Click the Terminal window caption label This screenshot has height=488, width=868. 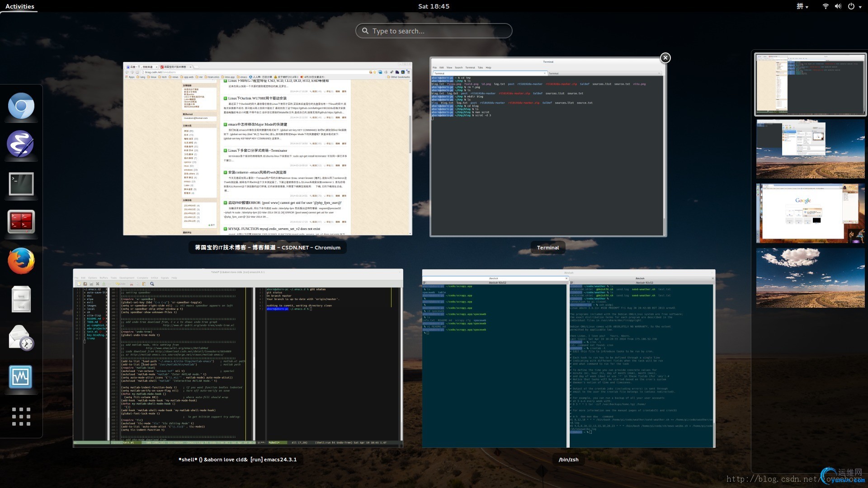coord(548,248)
